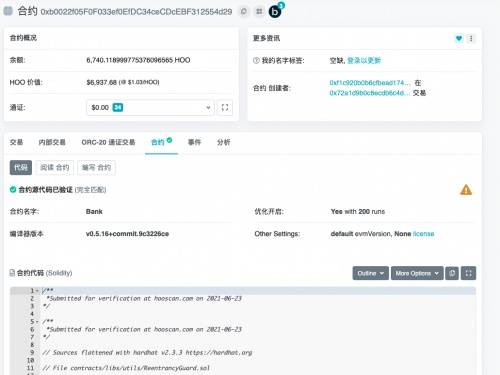This screenshot has width=500, height=375.
Task: Switch to the 内部交易 tab
Action: 52,142
